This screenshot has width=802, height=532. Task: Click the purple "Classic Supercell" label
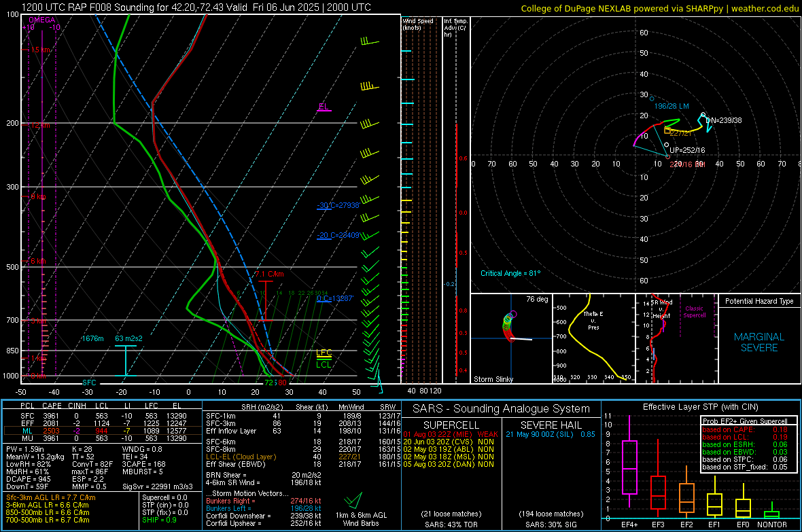694,312
